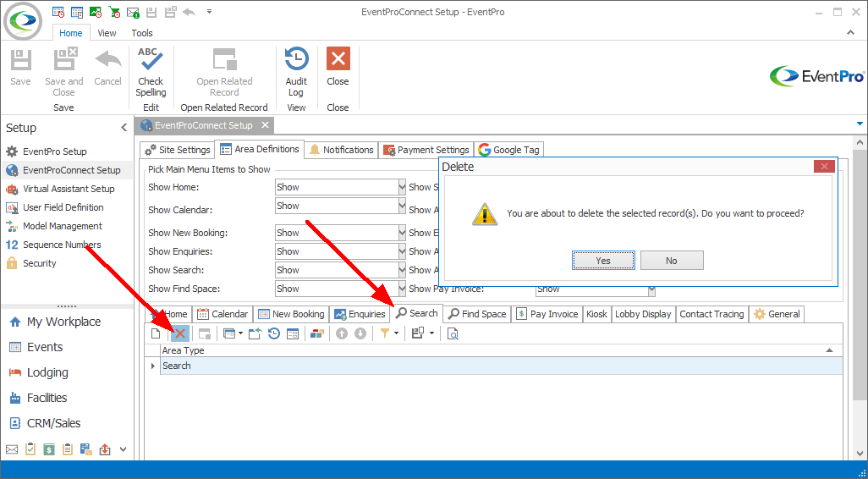Click the red up-down arrow box icon
Image resolution: width=868 pixels, height=479 pixels.
click(105, 449)
